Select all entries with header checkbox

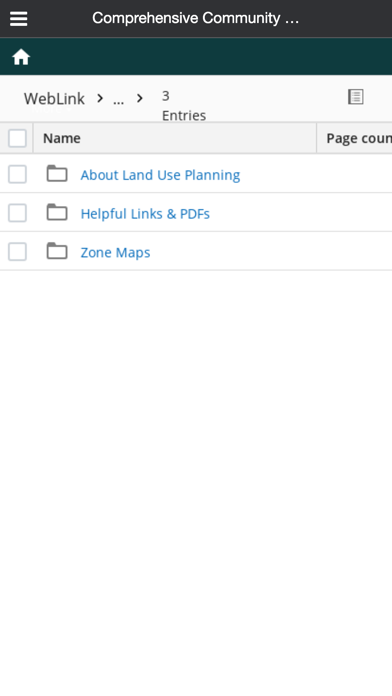point(17,138)
